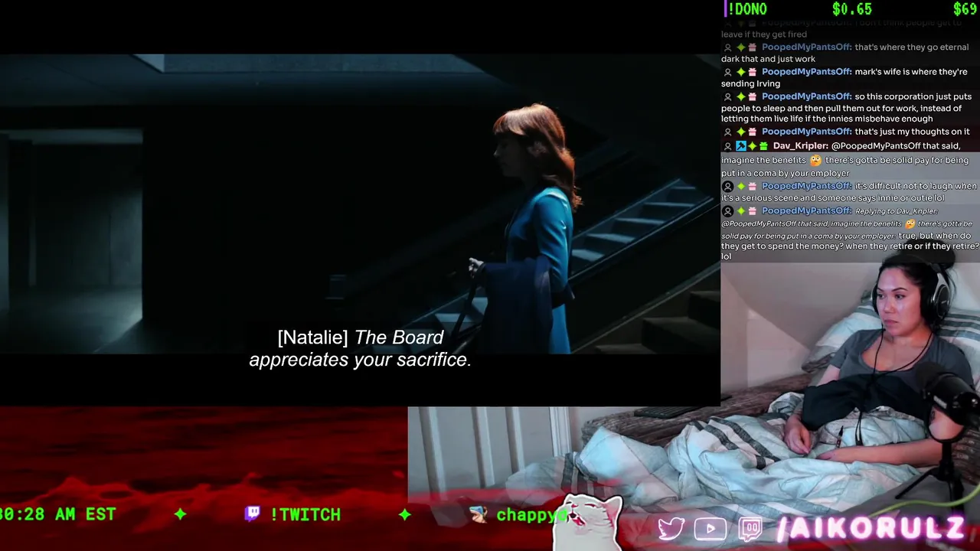
Task: Click the person icon on "that's just my thoughts" row
Action: click(727, 132)
